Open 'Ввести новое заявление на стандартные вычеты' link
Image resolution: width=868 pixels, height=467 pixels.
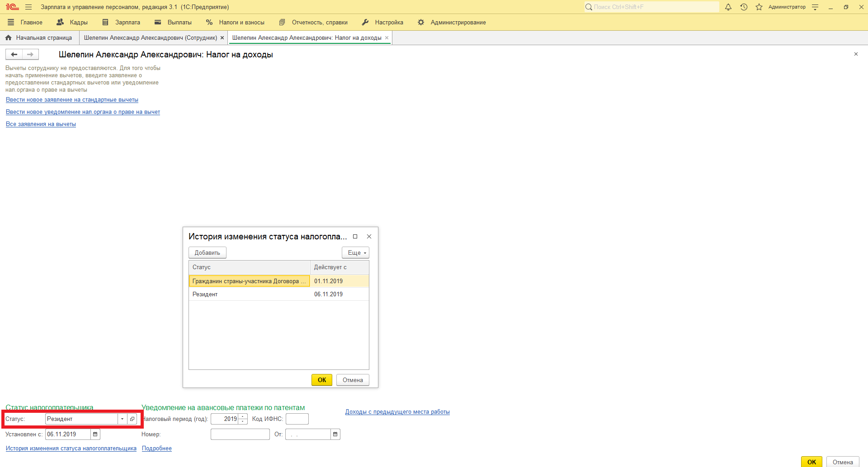(72, 100)
